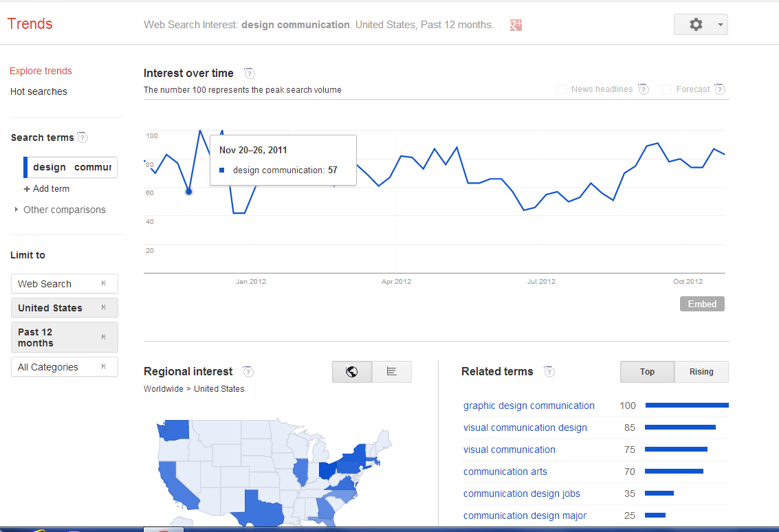Click help icon next to Search terms

point(83,137)
